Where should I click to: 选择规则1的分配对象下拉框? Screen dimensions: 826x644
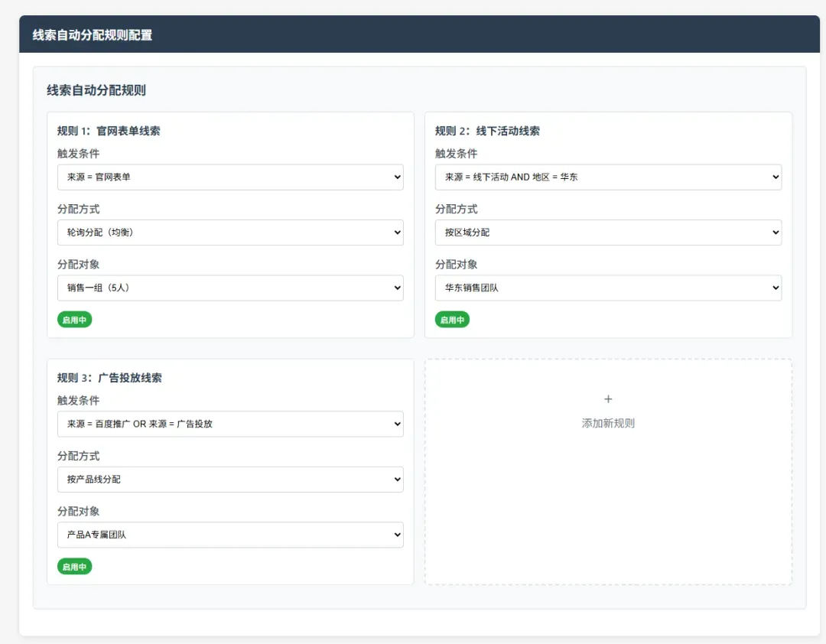(x=230, y=288)
